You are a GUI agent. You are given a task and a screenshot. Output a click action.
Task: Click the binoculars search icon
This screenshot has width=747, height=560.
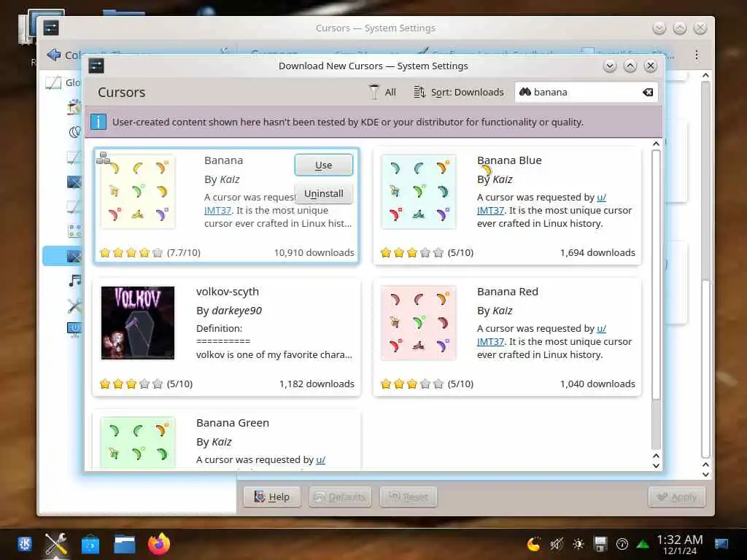525,92
